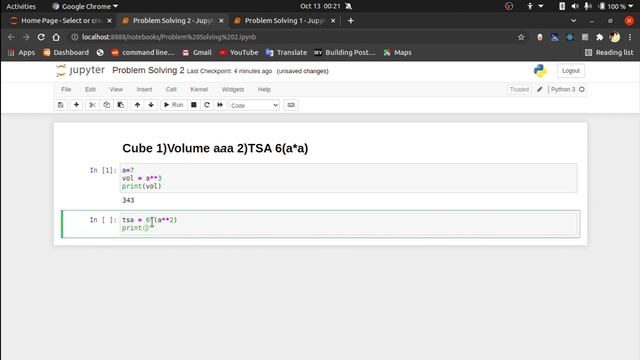Click the Trusted notebook indicator
Viewport: 640px width, 360px height.
(x=519, y=89)
